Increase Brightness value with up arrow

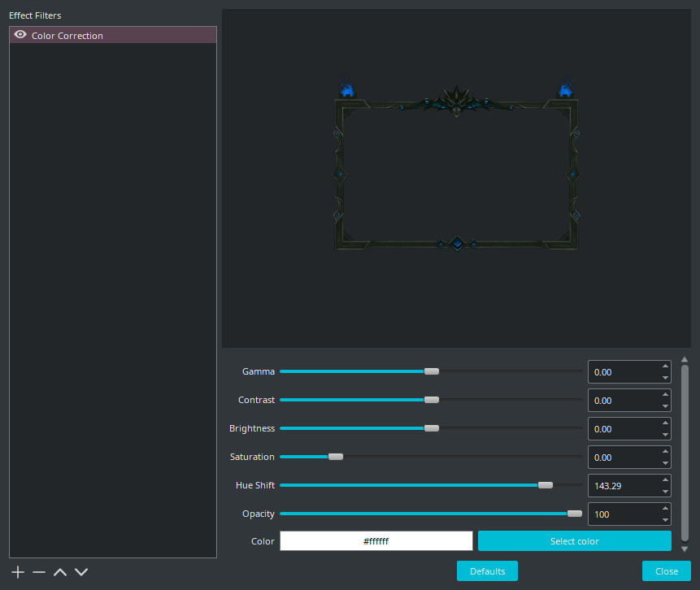point(665,423)
